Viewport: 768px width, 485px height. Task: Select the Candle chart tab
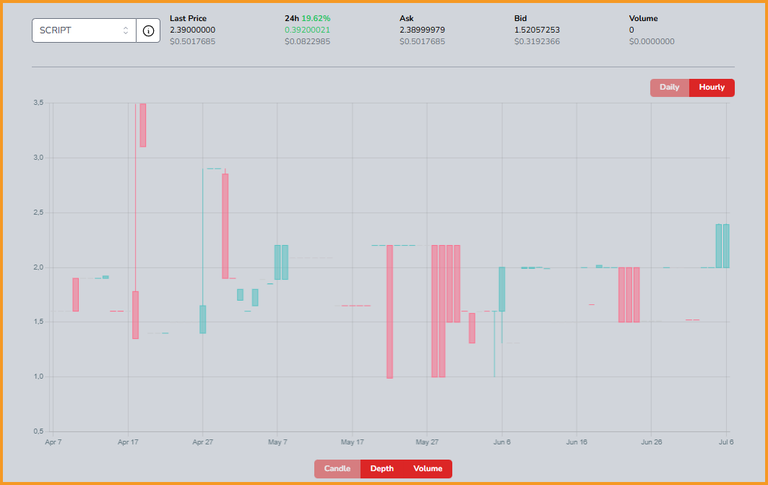pyautogui.click(x=337, y=469)
